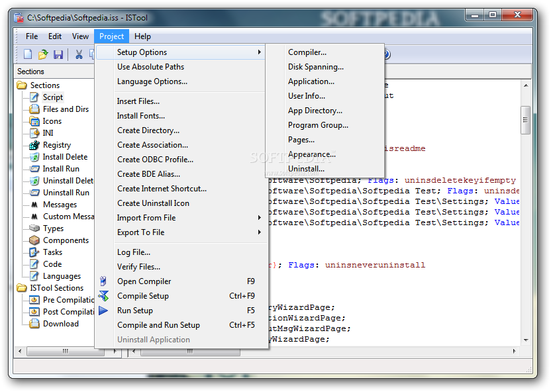The width and height of the screenshot is (551, 392).
Task: Select Messages in the sections tree
Action: click(60, 205)
